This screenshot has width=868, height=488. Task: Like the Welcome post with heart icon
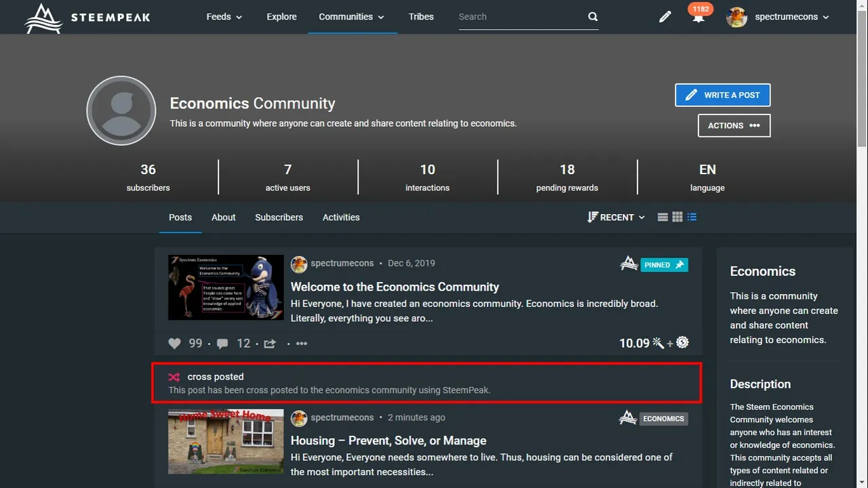174,344
